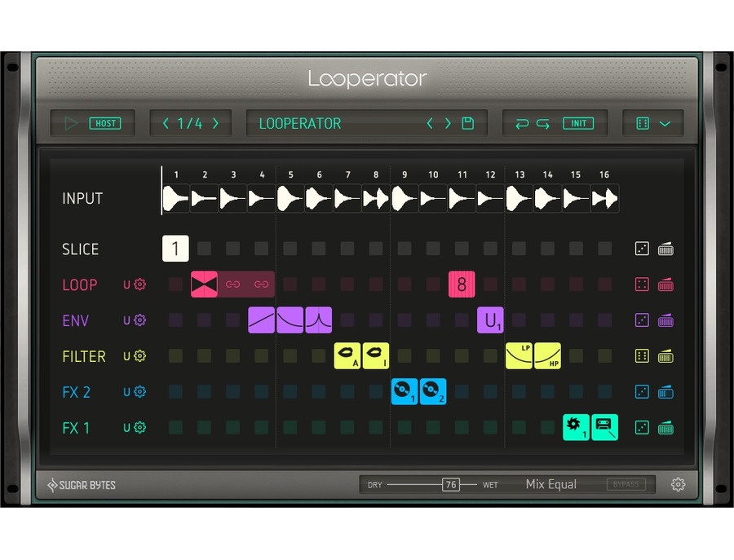Toggle the HOST sync button

click(x=105, y=124)
